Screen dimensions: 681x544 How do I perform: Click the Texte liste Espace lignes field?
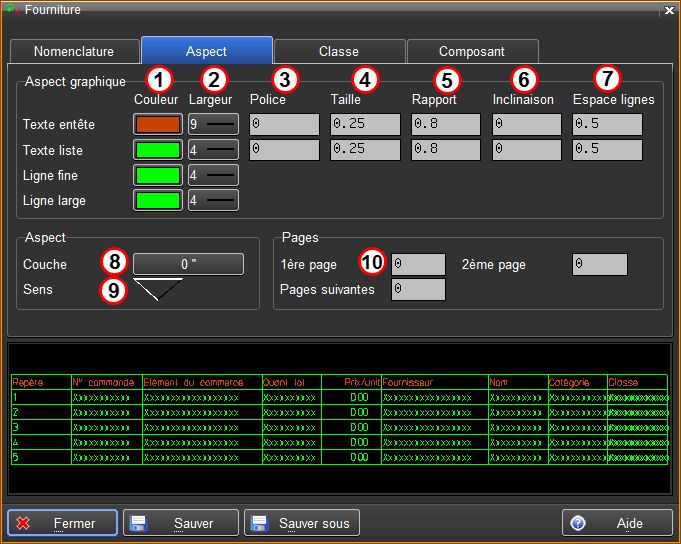coord(606,150)
